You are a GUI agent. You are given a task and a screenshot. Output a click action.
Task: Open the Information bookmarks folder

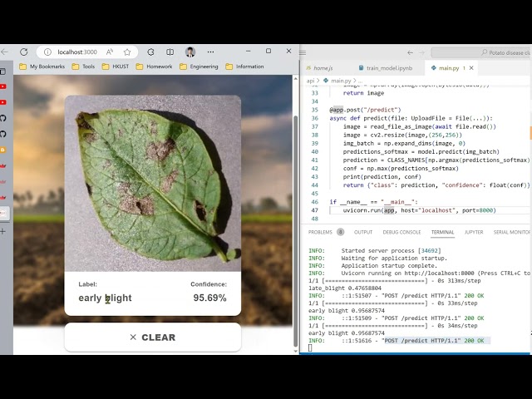click(244, 66)
